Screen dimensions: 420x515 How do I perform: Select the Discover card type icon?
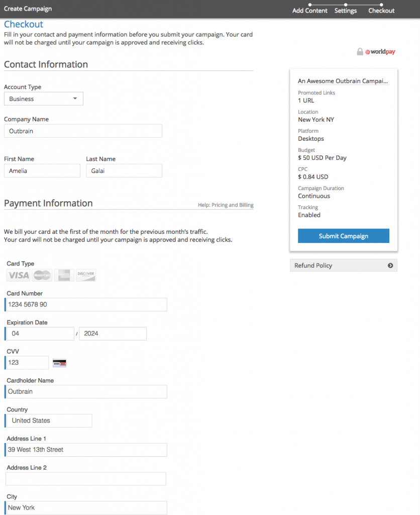tap(86, 275)
